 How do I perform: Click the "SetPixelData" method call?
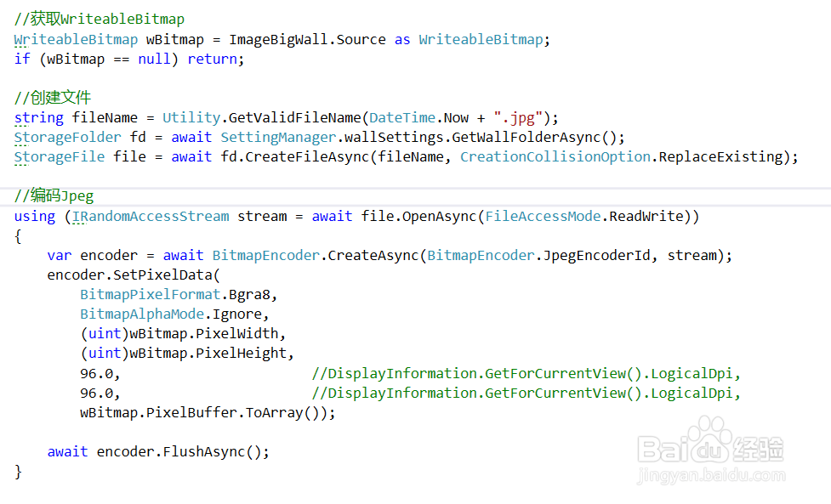tap(162, 275)
